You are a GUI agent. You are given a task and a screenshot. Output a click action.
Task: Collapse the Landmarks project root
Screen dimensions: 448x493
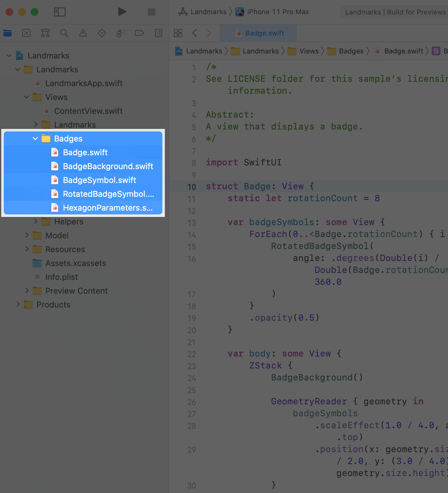pos(9,56)
